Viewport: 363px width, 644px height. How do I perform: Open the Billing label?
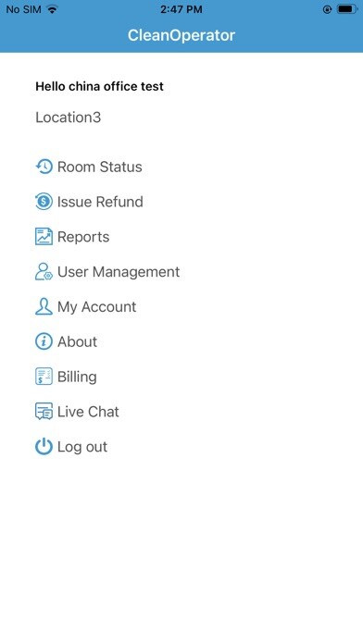tap(77, 377)
